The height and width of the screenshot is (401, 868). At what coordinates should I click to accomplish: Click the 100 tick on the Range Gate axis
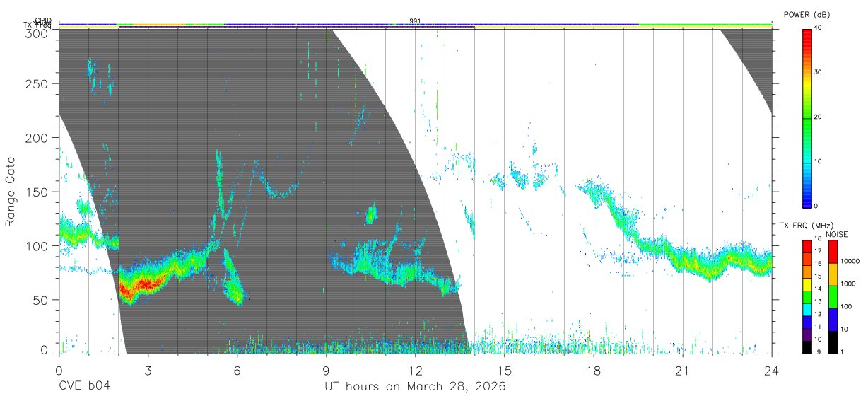click(37, 245)
